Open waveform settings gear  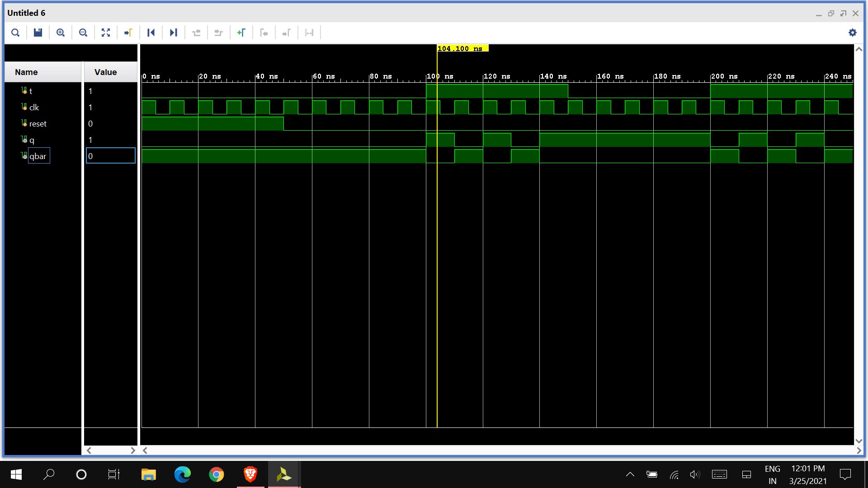[852, 33]
